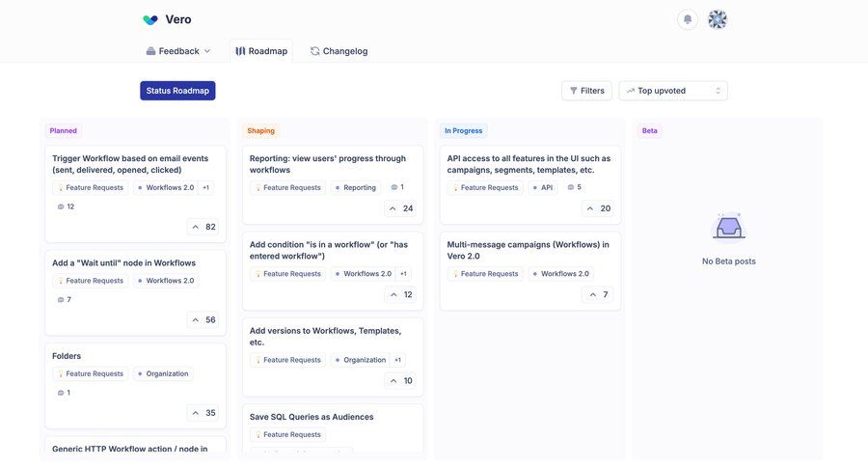The height and width of the screenshot is (467, 868).
Task: Open 'Reporting: view users' progress' post
Action: [x=327, y=164]
